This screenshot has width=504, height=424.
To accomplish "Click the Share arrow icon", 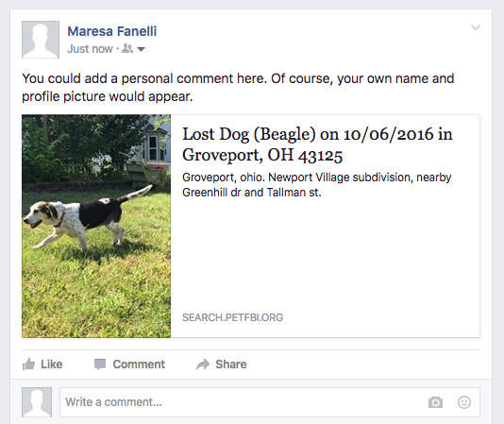I will pyautogui.click(x=203, y=365).
